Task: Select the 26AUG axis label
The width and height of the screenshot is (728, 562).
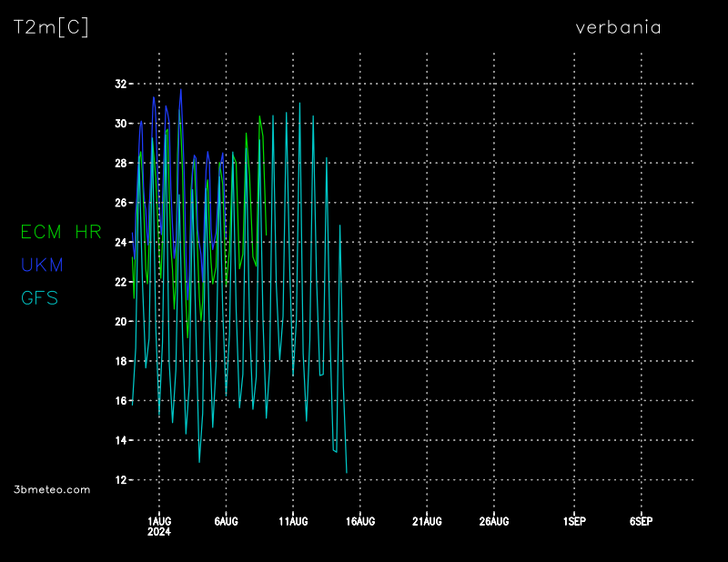Action: tap(494, 521)
